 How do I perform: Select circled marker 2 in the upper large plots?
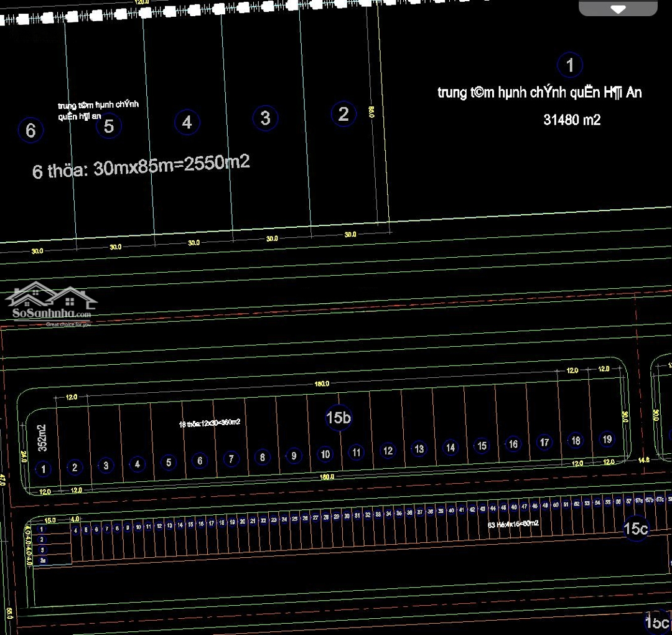click(x=343, y=114)
